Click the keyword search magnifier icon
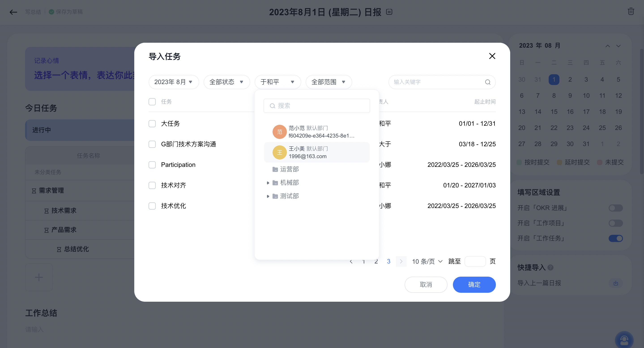 click(488, 82)
